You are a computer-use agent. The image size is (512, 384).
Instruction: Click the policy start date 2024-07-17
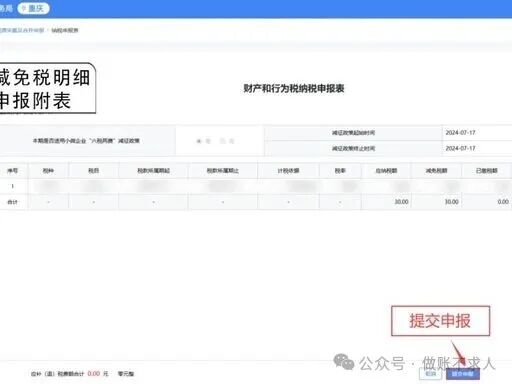(x=460, y=133)
